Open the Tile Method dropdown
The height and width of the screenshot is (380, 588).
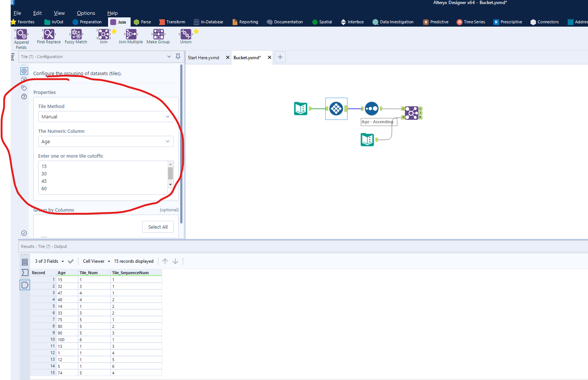coord(106,117)
